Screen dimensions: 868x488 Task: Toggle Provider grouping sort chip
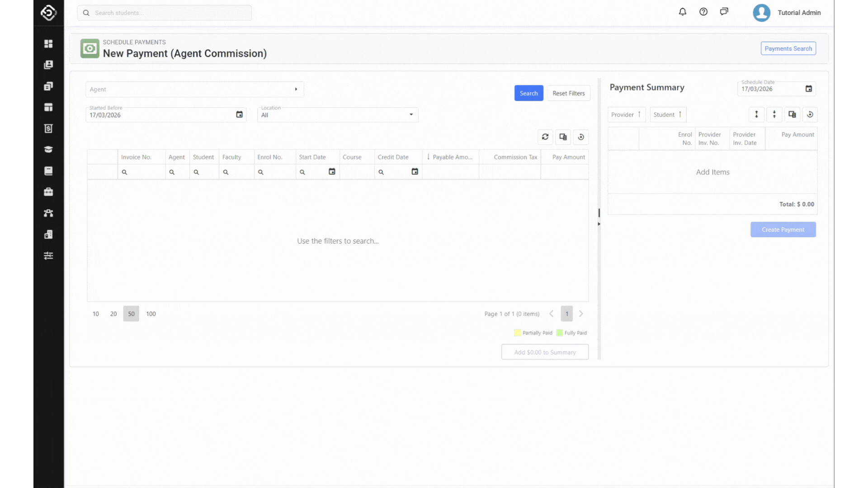pos(626,115)
